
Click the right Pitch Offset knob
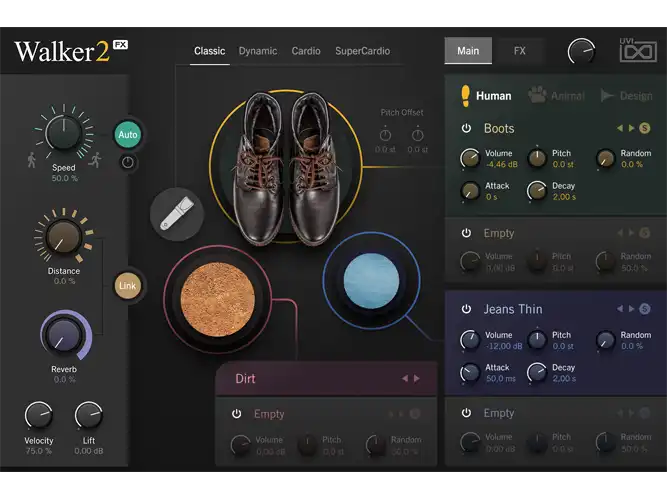[418, 135]
